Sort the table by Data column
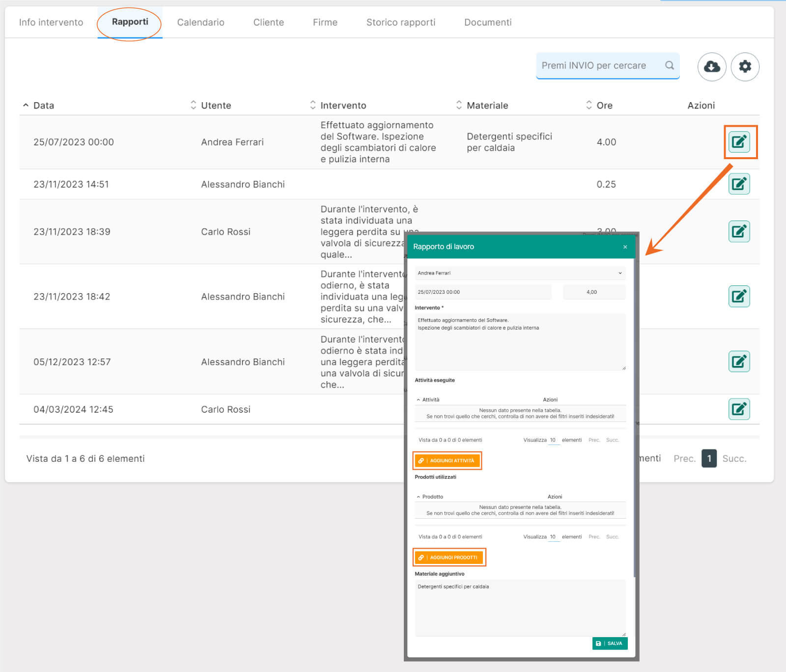 pos(43,105)
